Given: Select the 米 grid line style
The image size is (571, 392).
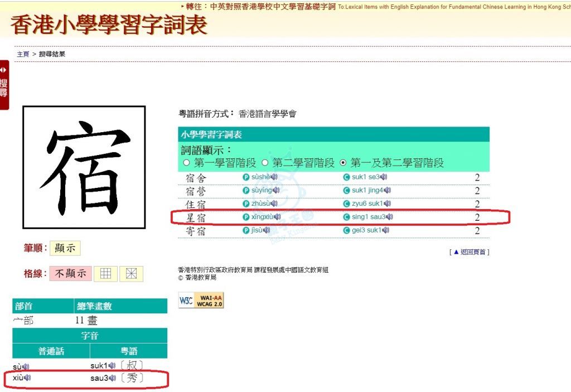Looking at the screenshot, I should pyautogui.click(x=131, y=274).
